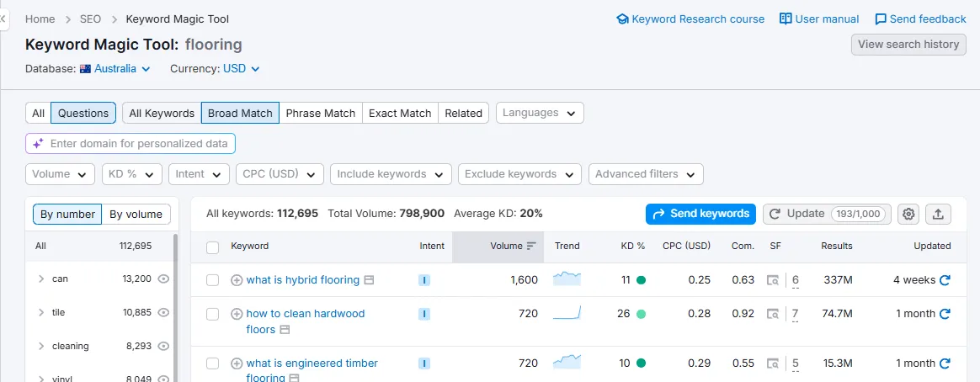Open SERP features icon in 'engineered timber flooring' row
980x382 pixels.
coord(773,363)
